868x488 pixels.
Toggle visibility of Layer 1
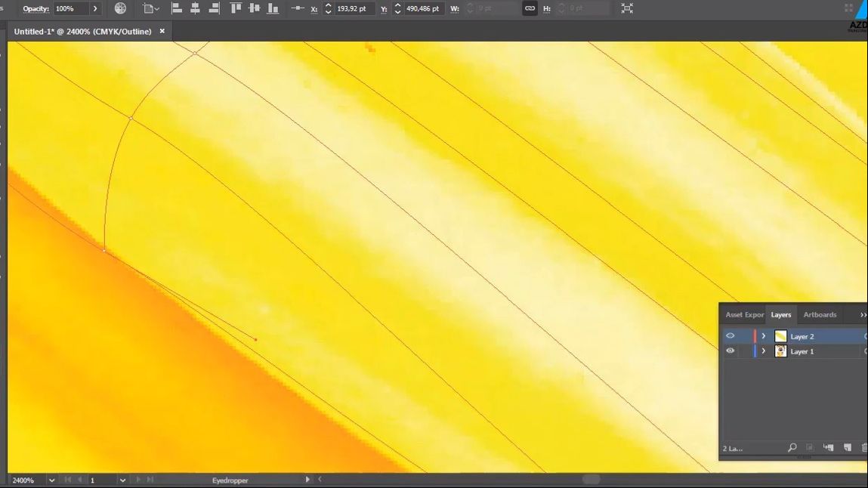(x=730, y=351)
